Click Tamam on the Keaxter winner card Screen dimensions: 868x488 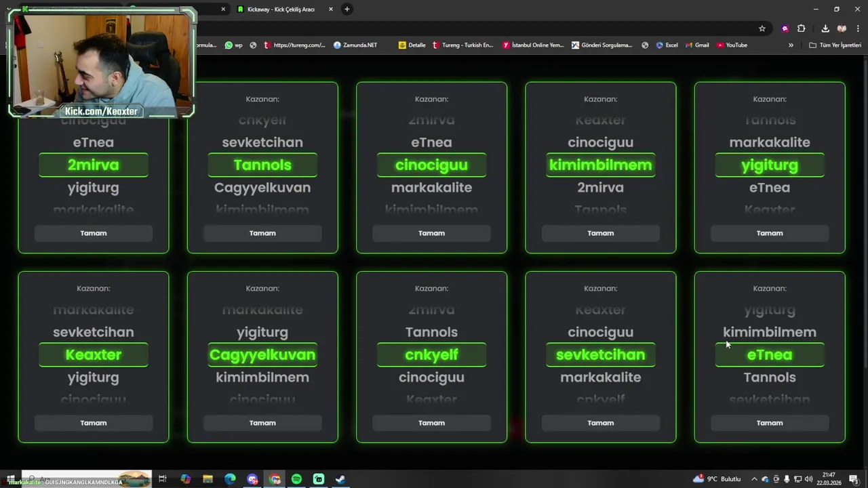tap(94, 423)
